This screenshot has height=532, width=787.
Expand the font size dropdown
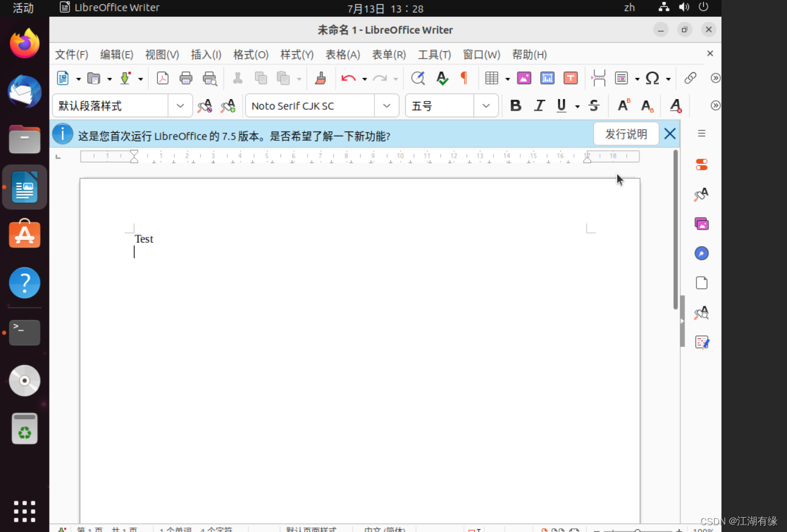coord(486,106)
